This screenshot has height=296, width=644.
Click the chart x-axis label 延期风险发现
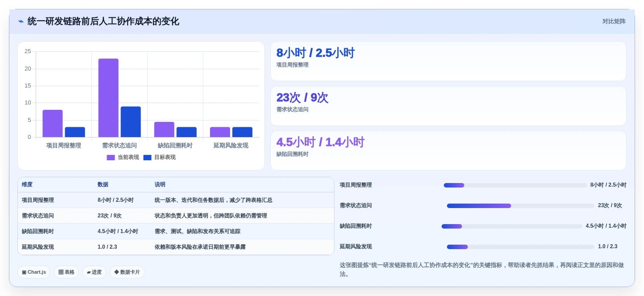pyautogui.click(x=231, y=146)
